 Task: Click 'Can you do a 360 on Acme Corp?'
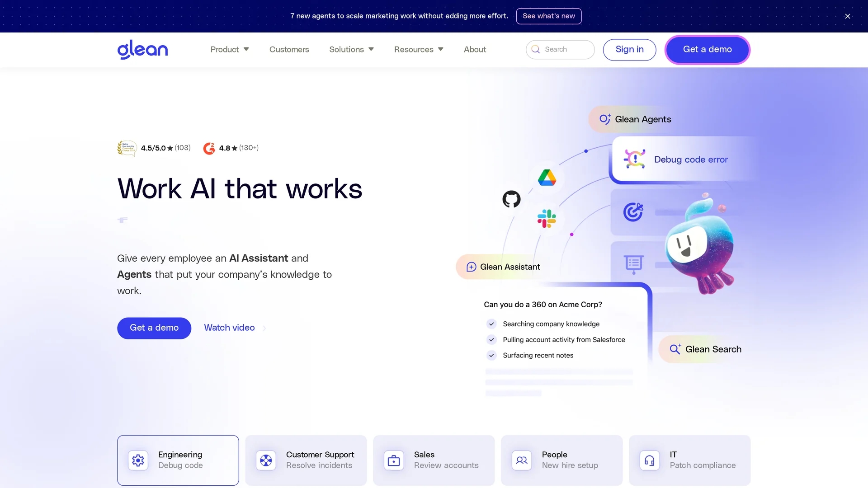(543, 305)
